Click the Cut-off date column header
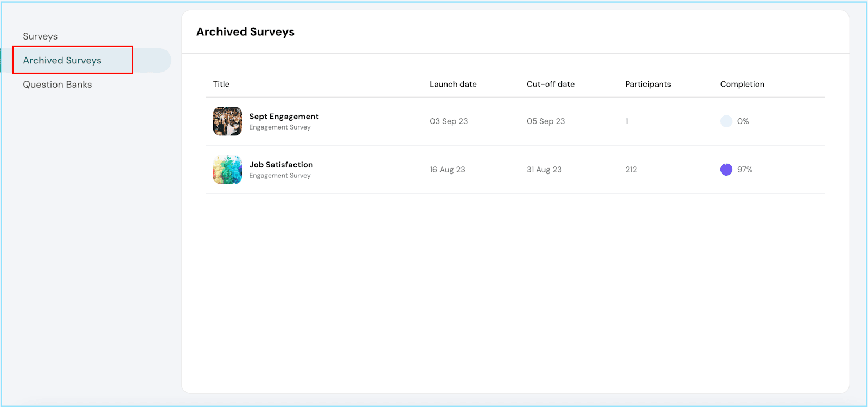 point(550,84)
